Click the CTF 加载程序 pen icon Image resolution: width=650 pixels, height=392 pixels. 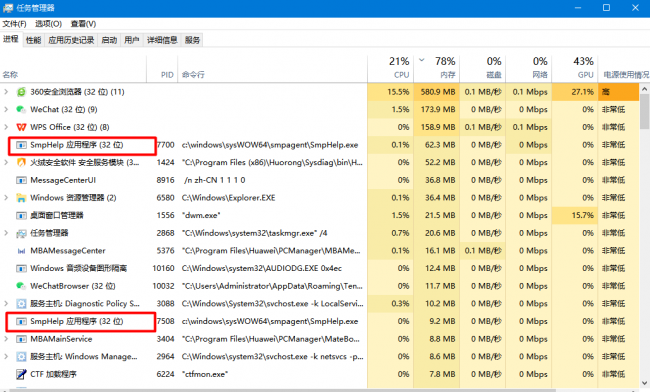pyautogui.click(x=21, y=374)
